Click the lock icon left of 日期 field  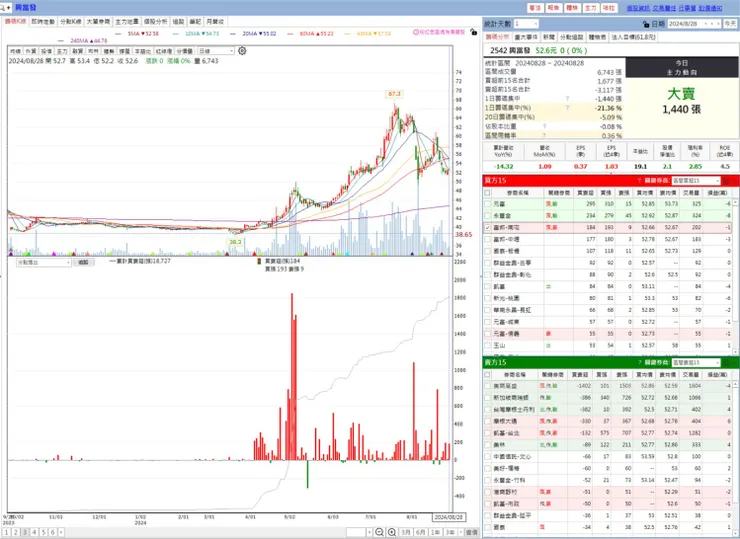tap(646, 24)
